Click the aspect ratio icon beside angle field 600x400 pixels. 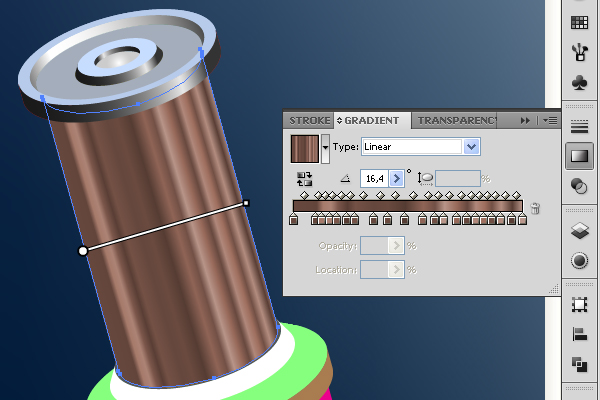(425, 178)
